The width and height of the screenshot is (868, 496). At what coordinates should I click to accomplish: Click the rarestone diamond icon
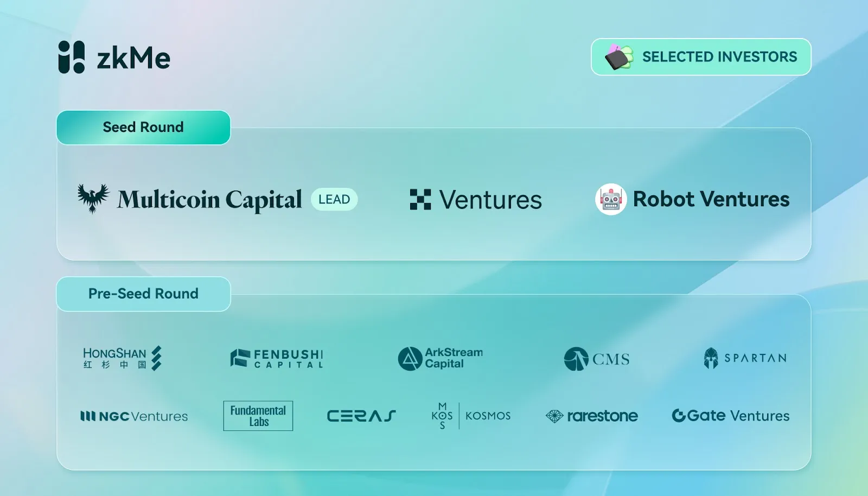coord(554,416)
